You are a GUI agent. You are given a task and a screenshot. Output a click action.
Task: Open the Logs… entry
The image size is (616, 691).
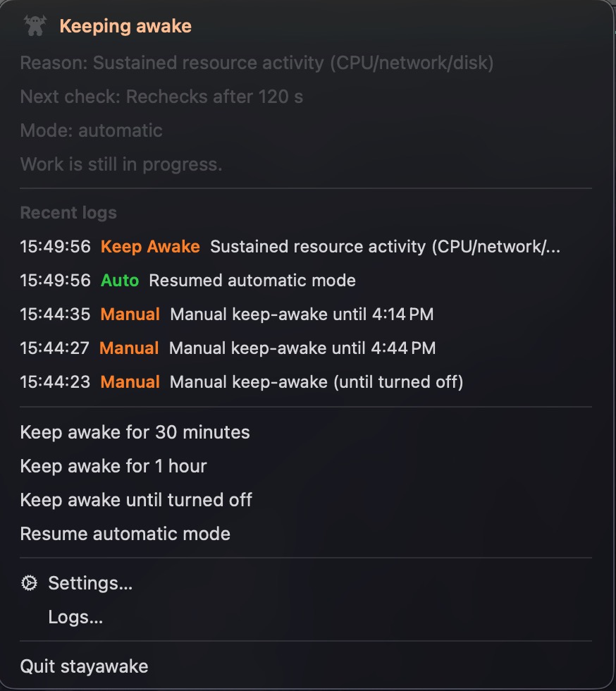coord(75,617)
